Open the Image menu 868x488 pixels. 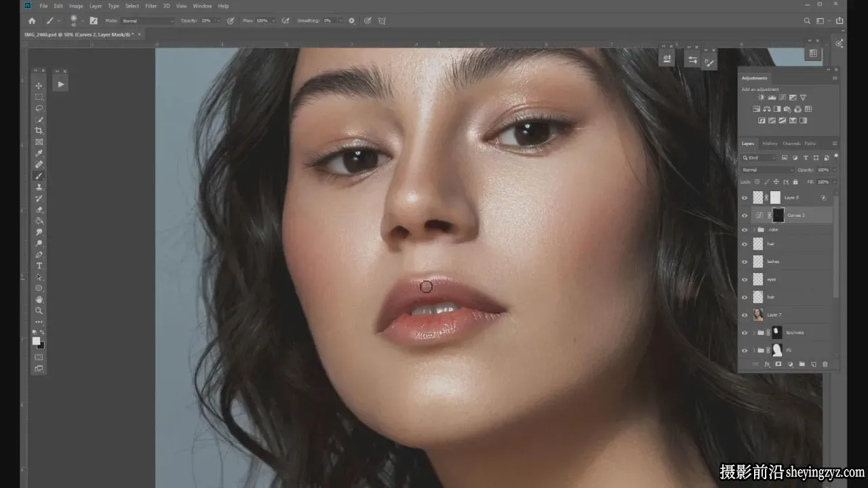click(76, 6)
